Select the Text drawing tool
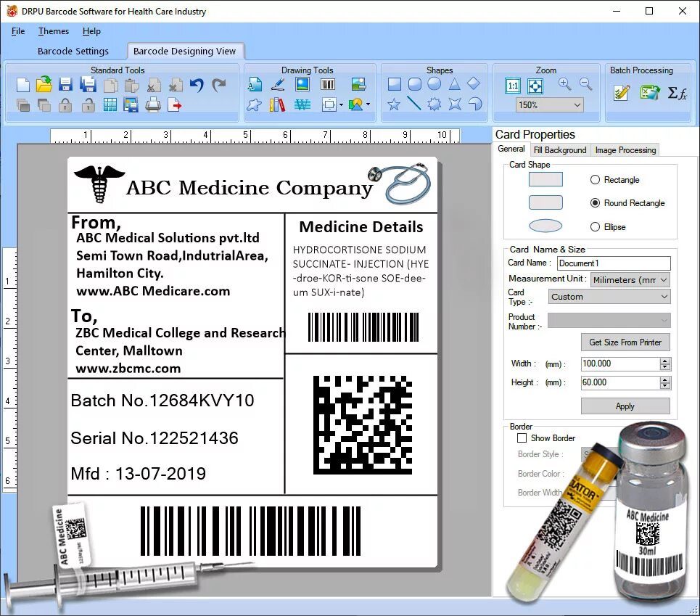Image resolution: width=700 pixels, height=616 pixels. click(255, 84)
